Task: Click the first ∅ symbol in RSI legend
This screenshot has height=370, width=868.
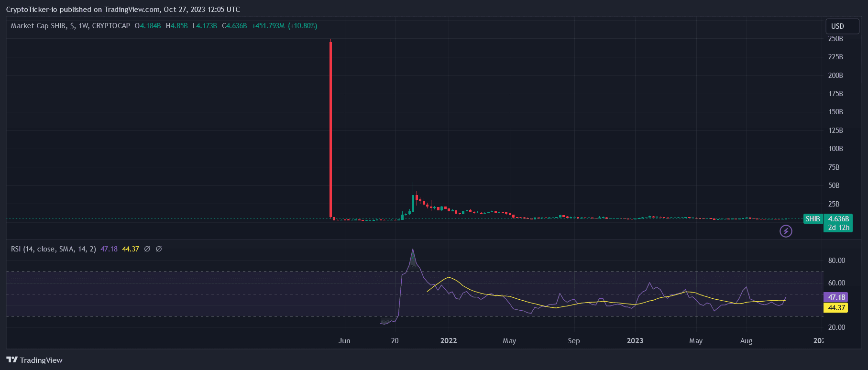Action: coord(147,249)
